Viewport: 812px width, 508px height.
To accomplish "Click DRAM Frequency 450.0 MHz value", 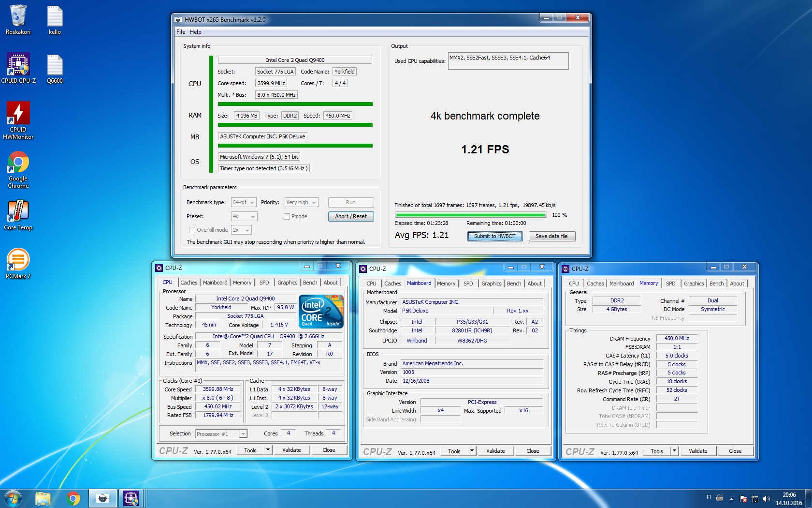I will [677, 338].
